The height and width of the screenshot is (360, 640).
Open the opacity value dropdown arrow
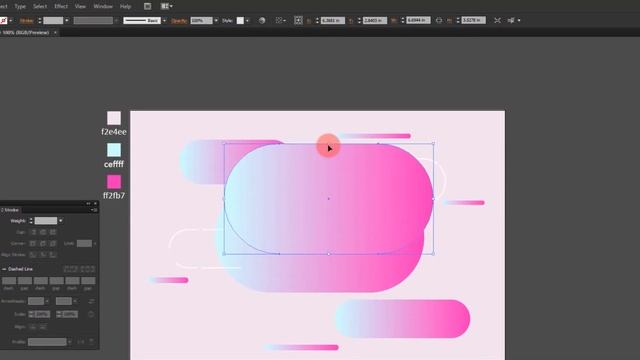[x=216, y=20]
